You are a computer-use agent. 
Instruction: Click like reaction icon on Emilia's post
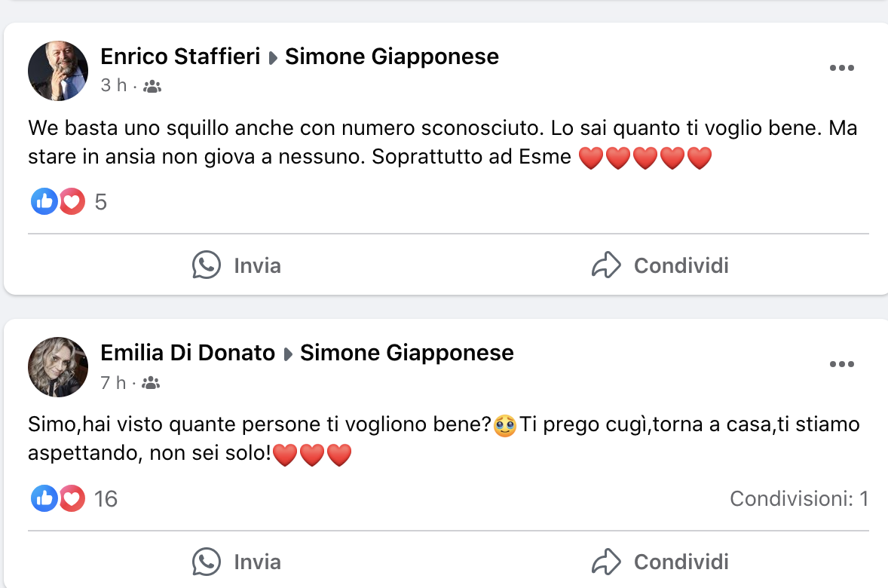(44, 498)
